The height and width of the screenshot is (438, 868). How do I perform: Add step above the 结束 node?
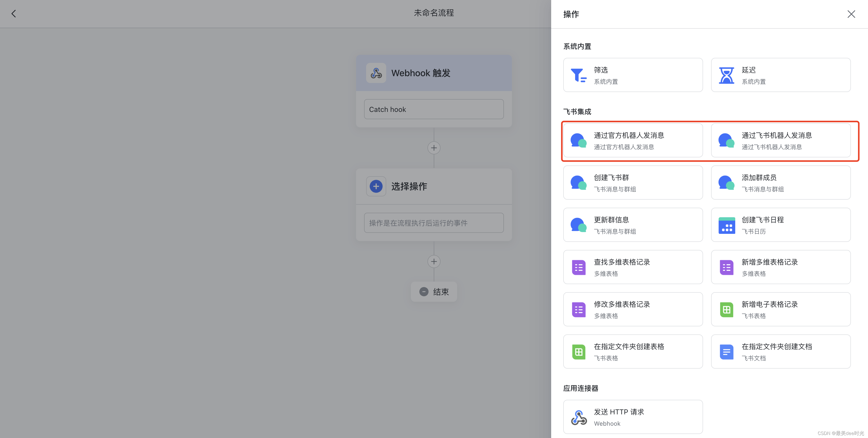[x=434, y=261]
